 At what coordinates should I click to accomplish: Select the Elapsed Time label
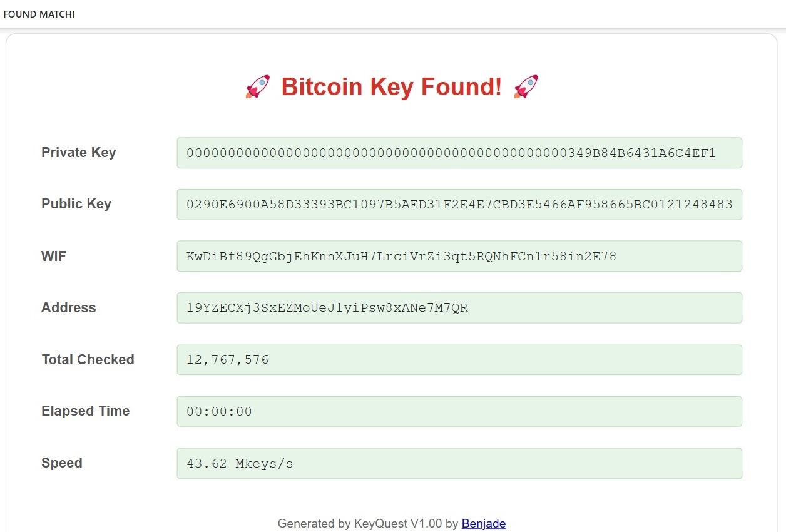(85, 411)
